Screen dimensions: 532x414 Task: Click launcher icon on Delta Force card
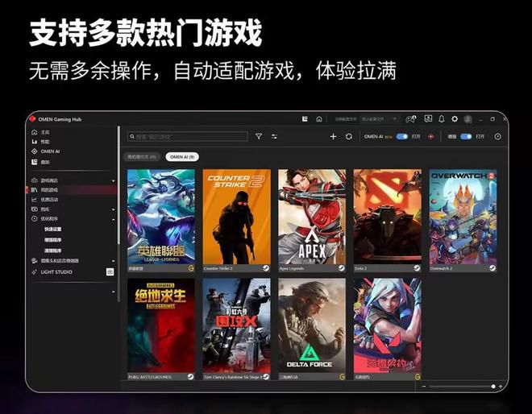[342, 377]
